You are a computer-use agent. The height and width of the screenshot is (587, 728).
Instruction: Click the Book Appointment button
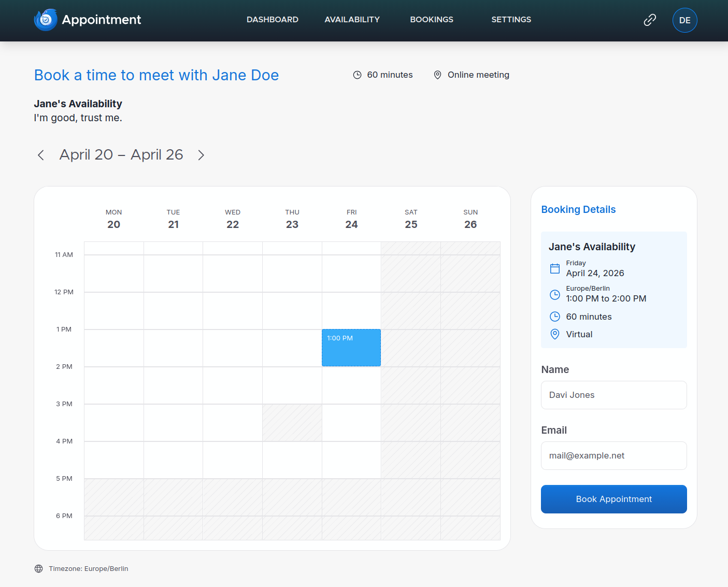coord(613,499)
